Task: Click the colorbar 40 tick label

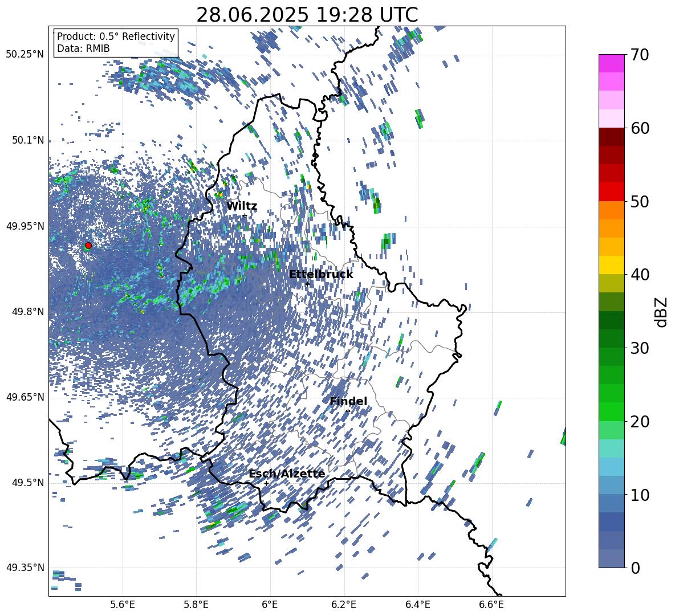Action: pos(640,275)
